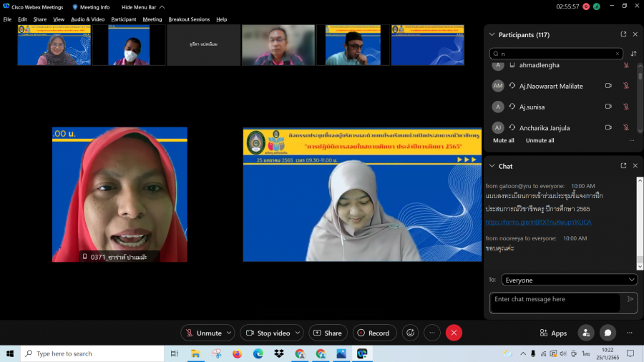Open the Breakout Sessions menu
Screen dimensions: 644x362
(x=189, y=19)
